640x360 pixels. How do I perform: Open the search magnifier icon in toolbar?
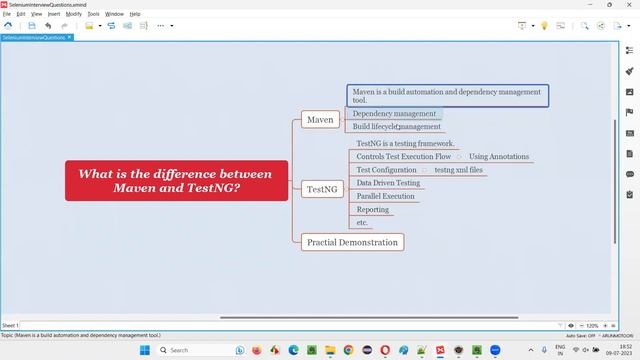tap(585, 26)
